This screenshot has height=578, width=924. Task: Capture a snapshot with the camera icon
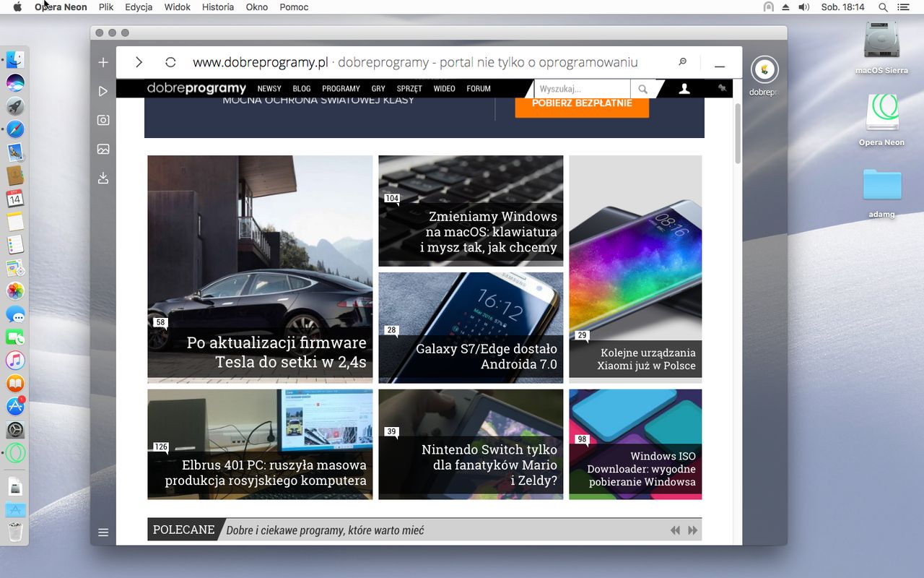point(103,121)
